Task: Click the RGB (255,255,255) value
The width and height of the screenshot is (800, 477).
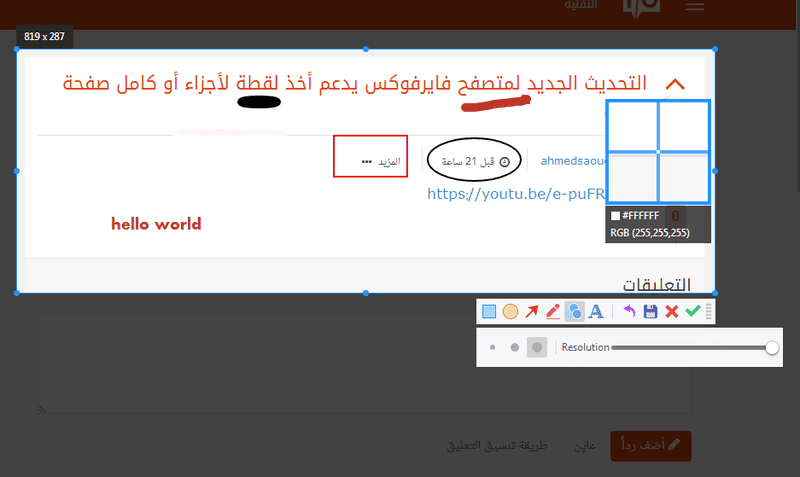Action: [x=649, y=233]
